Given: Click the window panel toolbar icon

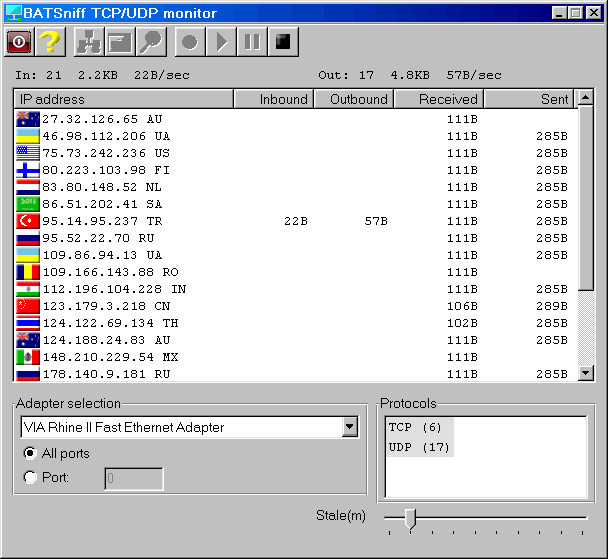Looking at the screenshot, I should pos(120,41).
